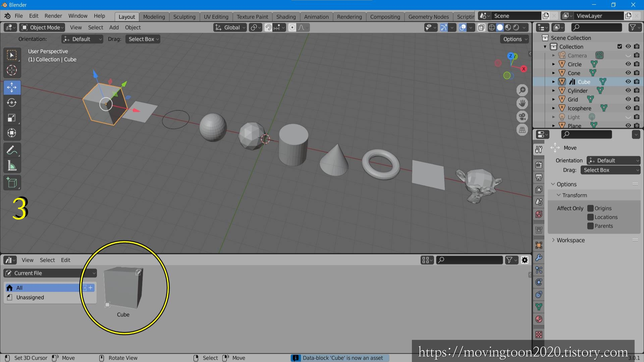
Task: Activate the Move tool in toolbar
Action: (x=12, y=87)
